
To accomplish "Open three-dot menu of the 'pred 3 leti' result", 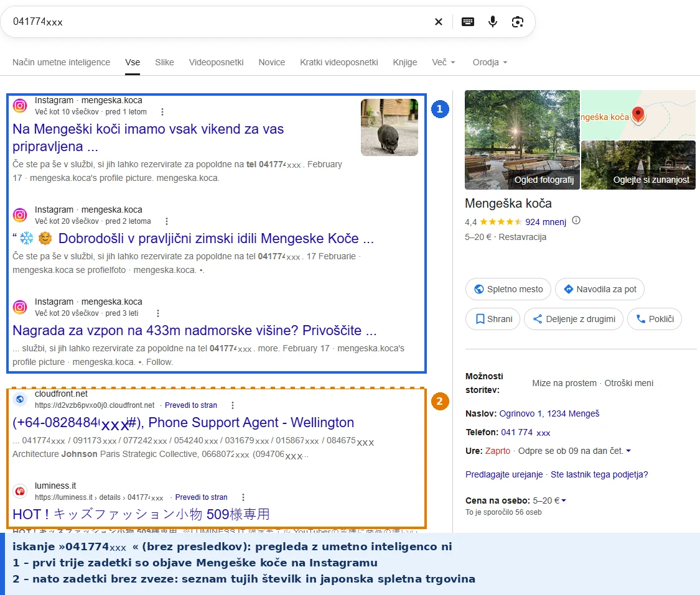I will pyautogui.click(x=157, y=313).
